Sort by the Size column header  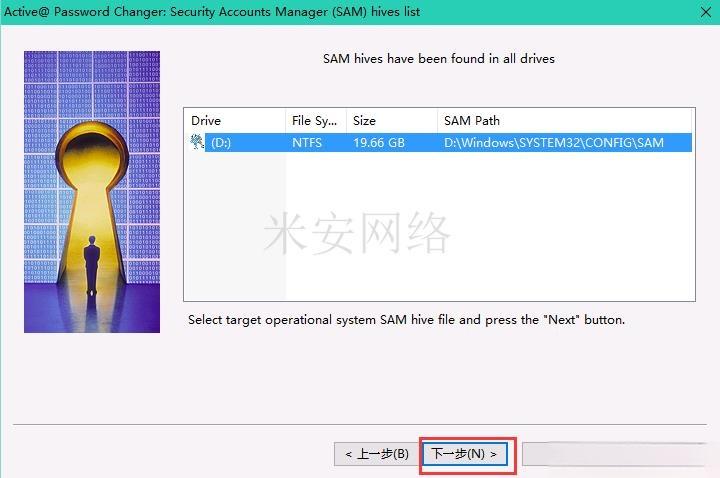(392, 121)
